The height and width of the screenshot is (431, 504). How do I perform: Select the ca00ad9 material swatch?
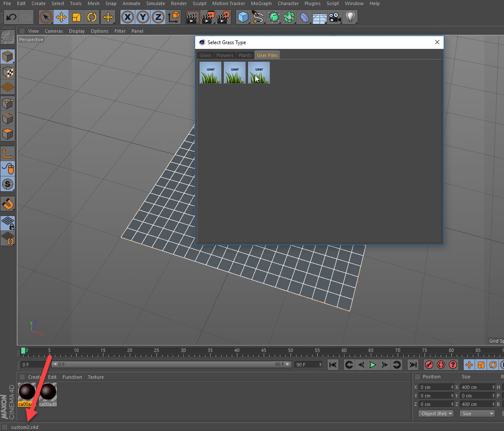coord(48,395)
